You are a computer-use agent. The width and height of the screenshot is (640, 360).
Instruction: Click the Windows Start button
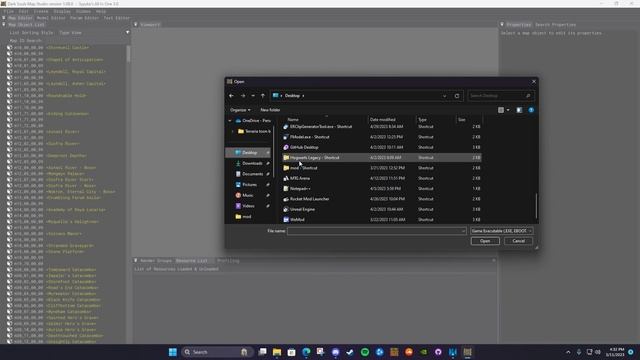[x=173, y=352]
